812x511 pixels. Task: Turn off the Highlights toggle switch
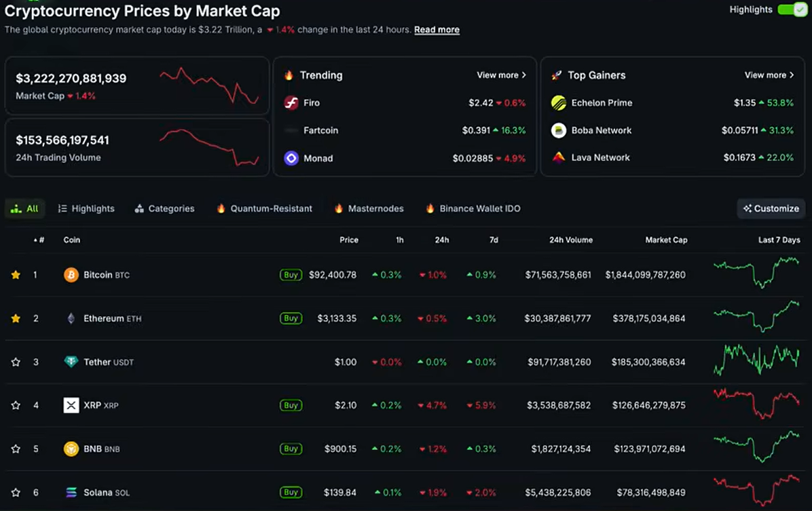(x=791, y=10)
